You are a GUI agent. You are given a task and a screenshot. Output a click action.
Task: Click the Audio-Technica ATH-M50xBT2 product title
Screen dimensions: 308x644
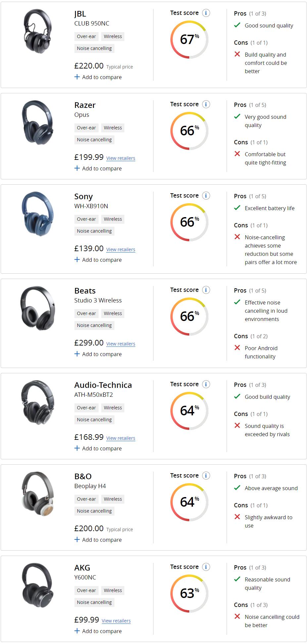pos(103,385)
